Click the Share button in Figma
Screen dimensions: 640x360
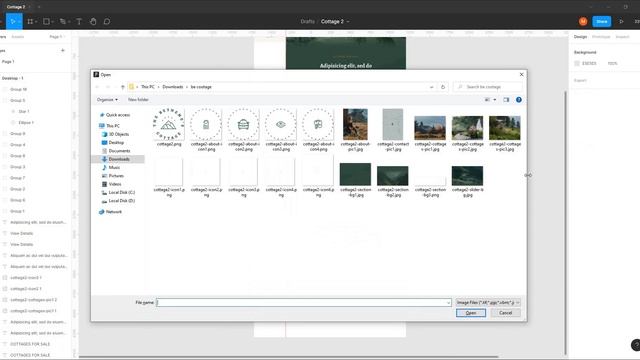602,21
